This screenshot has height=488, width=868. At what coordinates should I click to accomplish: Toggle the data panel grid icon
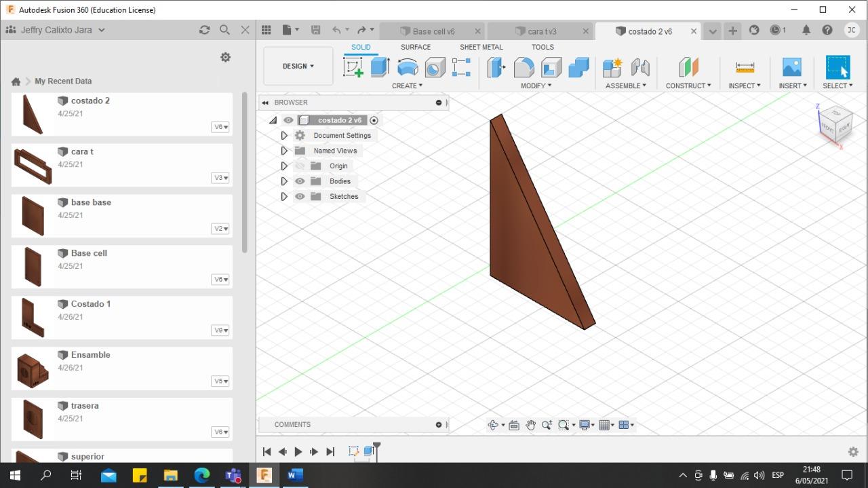point(267,30)
